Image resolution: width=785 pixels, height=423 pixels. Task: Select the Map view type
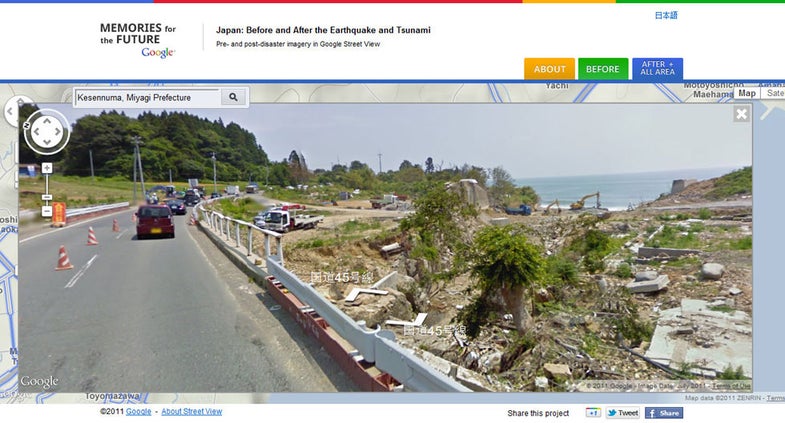point(746,93)
